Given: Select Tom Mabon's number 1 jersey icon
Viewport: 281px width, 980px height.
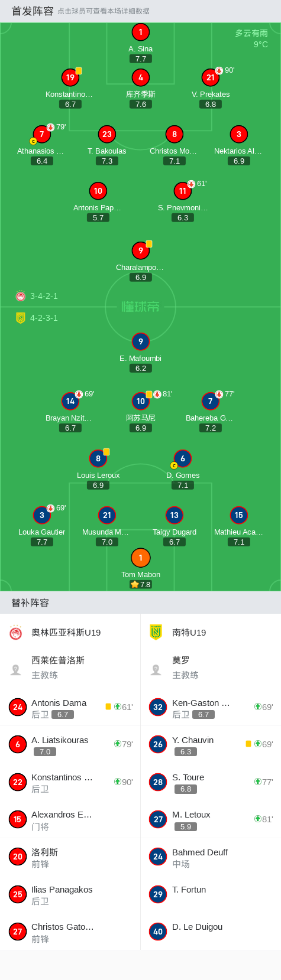Looking at the screenshot, I should pos(141,558).
